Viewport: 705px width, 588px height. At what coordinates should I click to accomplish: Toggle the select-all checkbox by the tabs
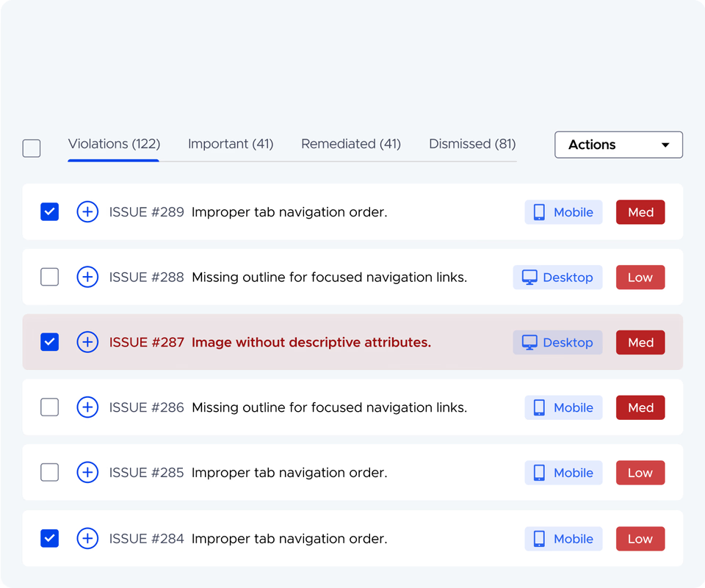pos(32,148)
